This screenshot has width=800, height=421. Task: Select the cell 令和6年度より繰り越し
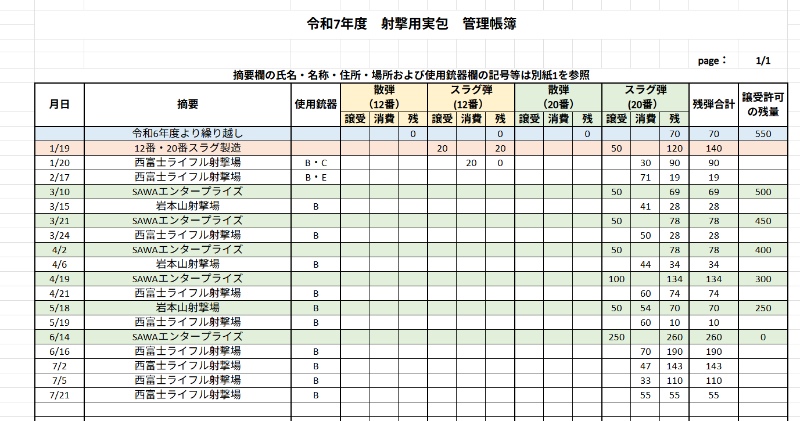pyautogui.click(x=188, y=134)
